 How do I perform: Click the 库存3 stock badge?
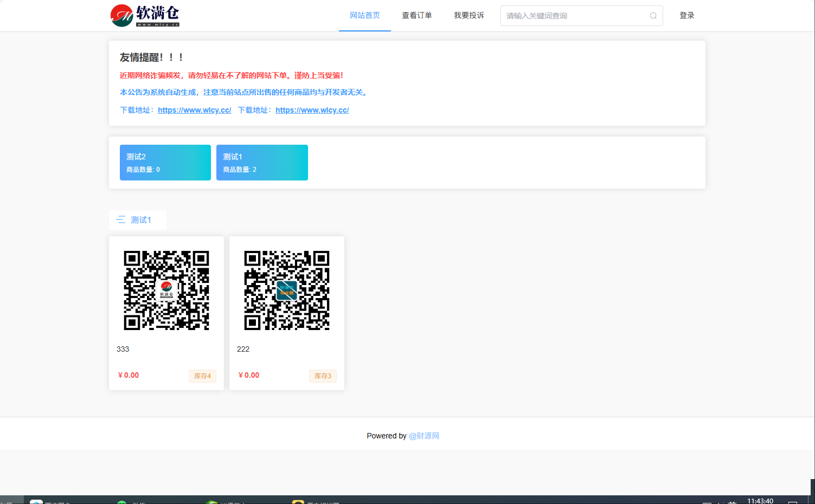[323, 376]
